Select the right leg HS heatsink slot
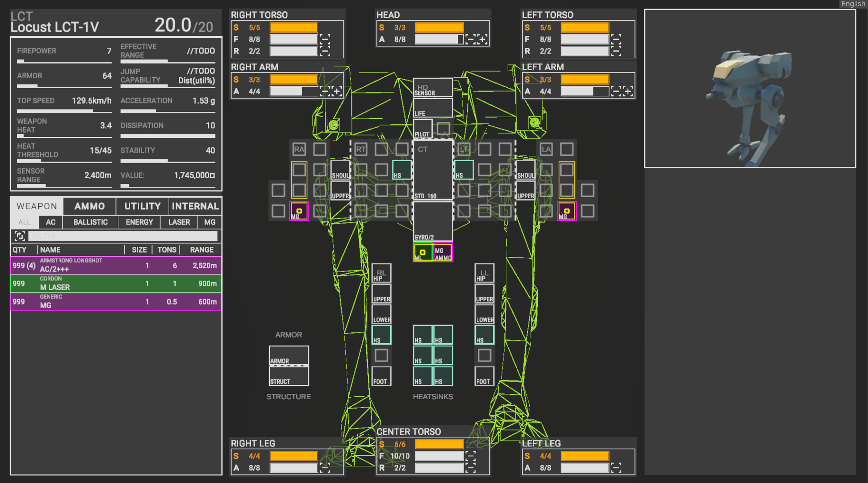The height and width of the screenshot is (483, 868). tap(381, 335)
